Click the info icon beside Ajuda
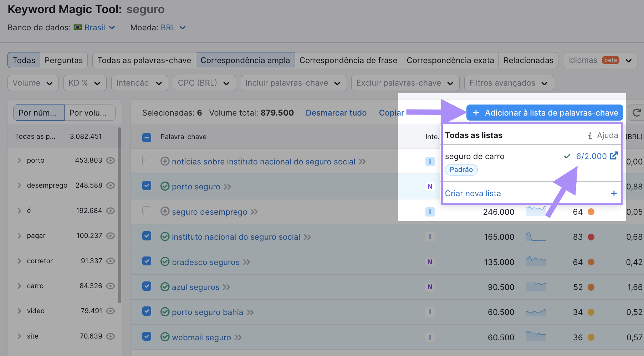 590,135
